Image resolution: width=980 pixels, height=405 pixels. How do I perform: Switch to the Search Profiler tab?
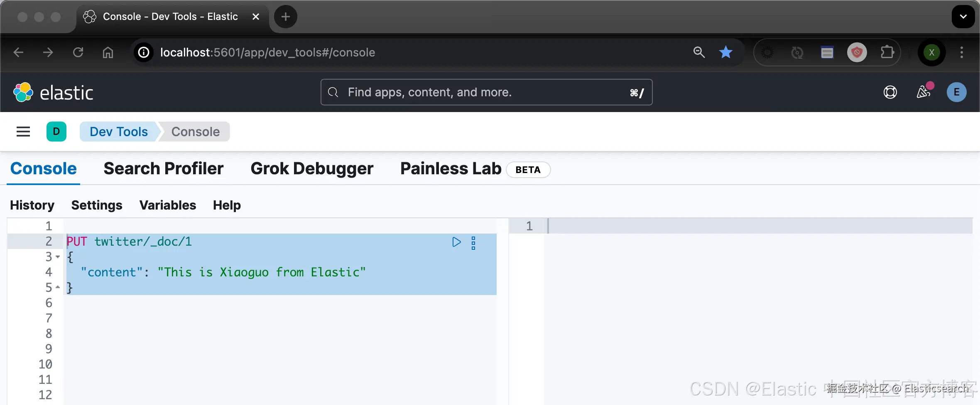[164, 169]
